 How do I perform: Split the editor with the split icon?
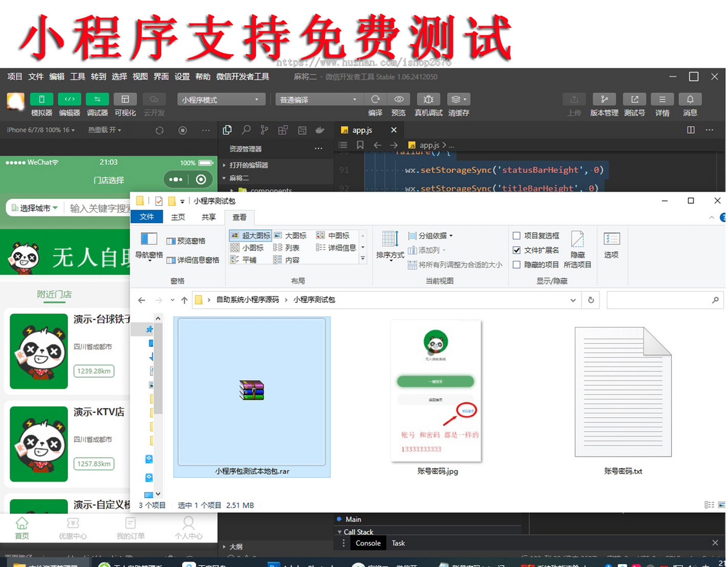(691, 130)
